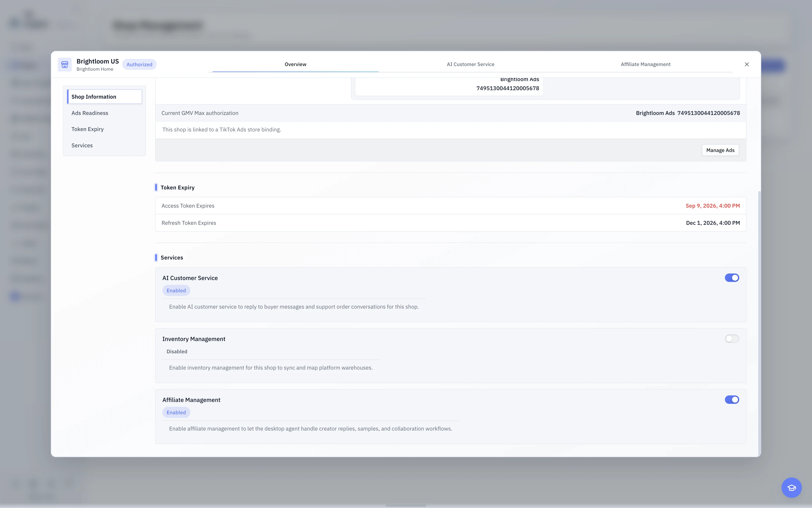
Task: Turn off the Affiliate Management toggle
Action: (x=731, y=400)
